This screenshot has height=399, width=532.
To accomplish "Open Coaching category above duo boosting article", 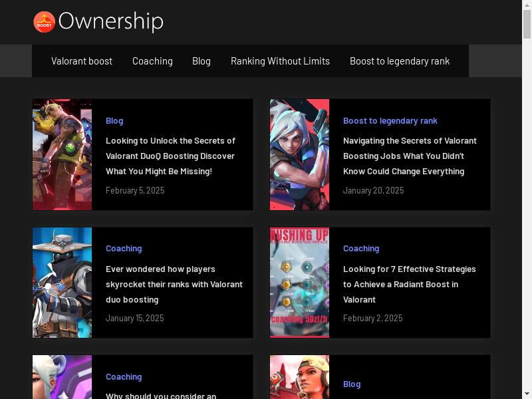I will click(x=124, y=249).
